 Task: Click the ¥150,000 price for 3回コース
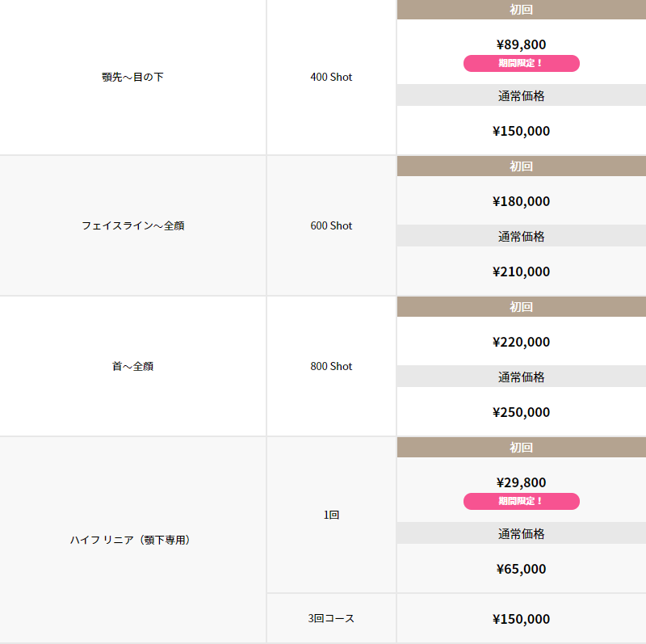click(521, 619)
